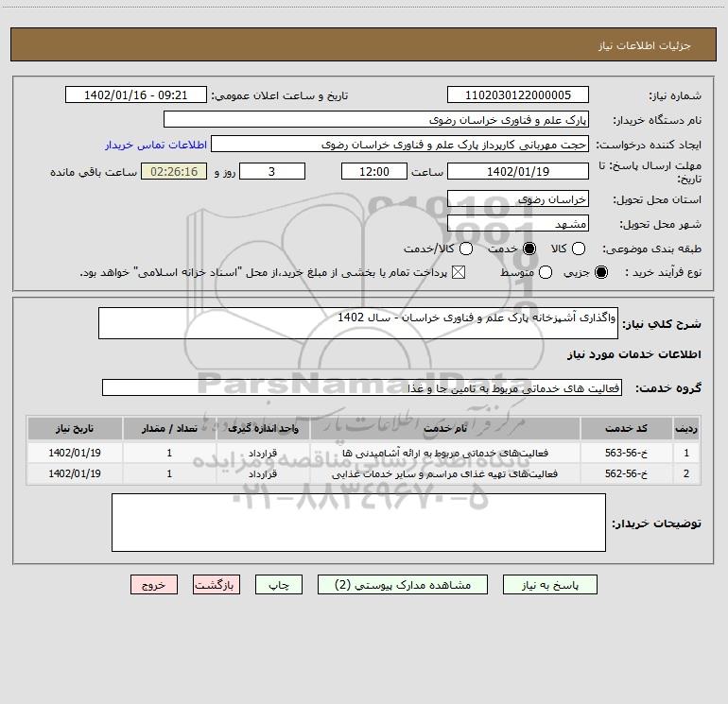Click the need number field 1102030122000005

(x=518, y=95)
